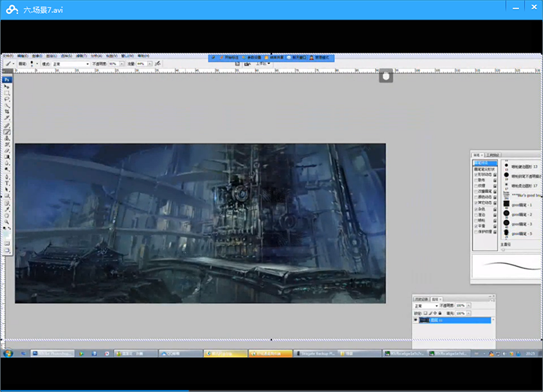Select the Path Selection tool
Screen dimensions: 543x392
7,189
